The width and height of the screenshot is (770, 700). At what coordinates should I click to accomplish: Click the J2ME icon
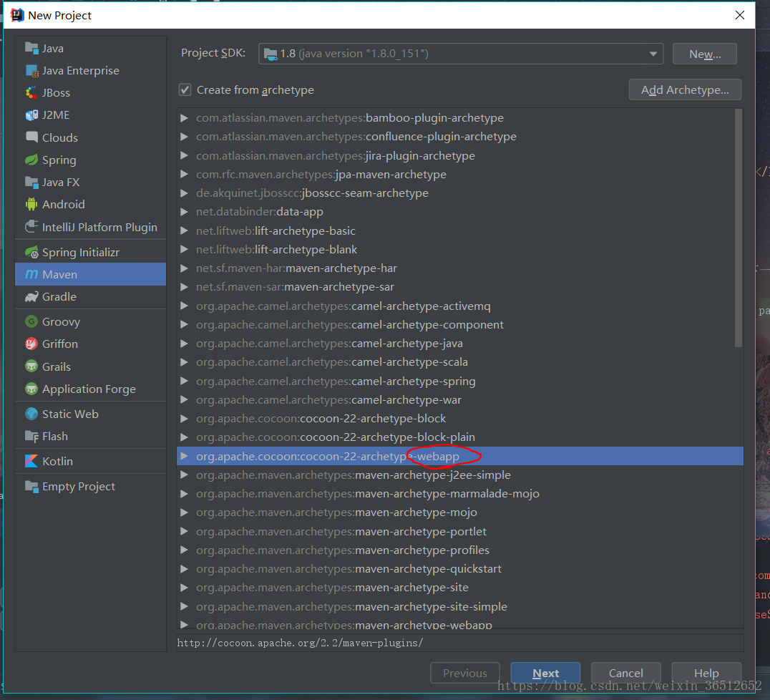31,115
